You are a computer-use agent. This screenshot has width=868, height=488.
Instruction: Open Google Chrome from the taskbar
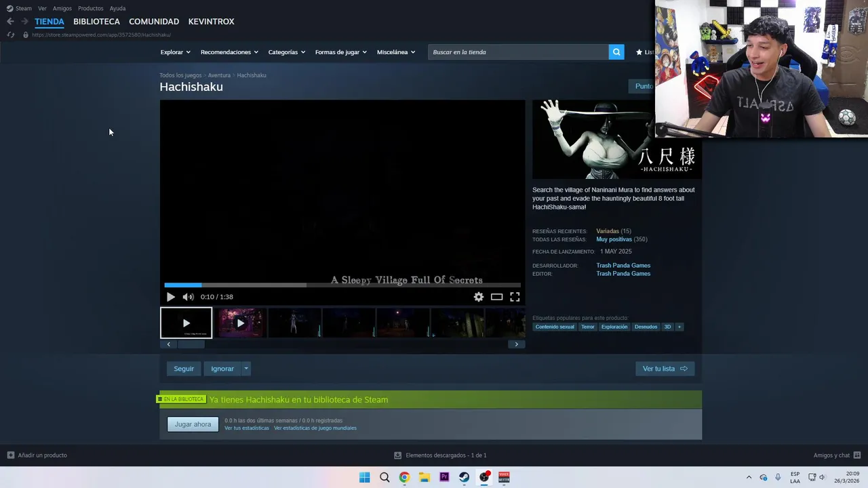(404, 477)
